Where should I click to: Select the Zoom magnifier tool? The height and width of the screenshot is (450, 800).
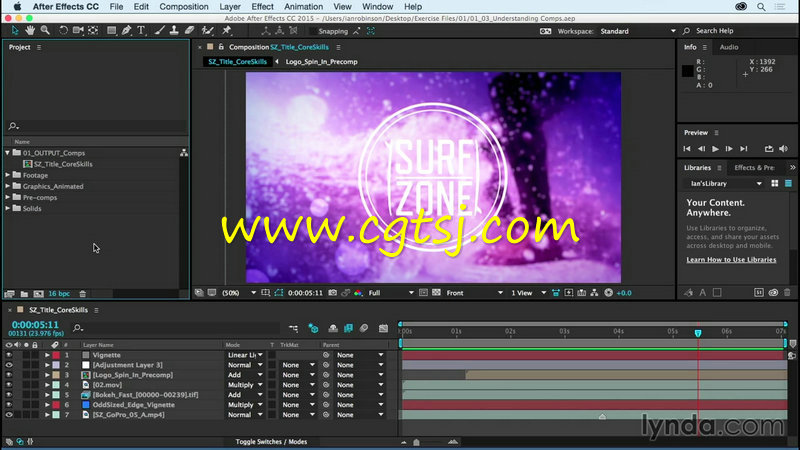click(45, 31)
